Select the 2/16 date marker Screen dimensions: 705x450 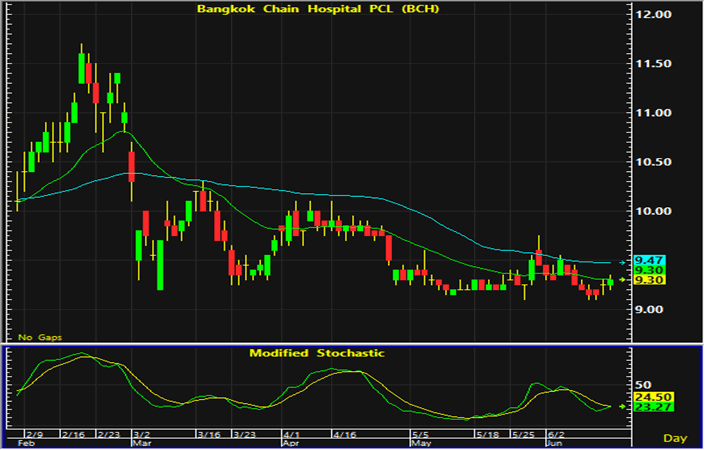[x=73, y=435]
